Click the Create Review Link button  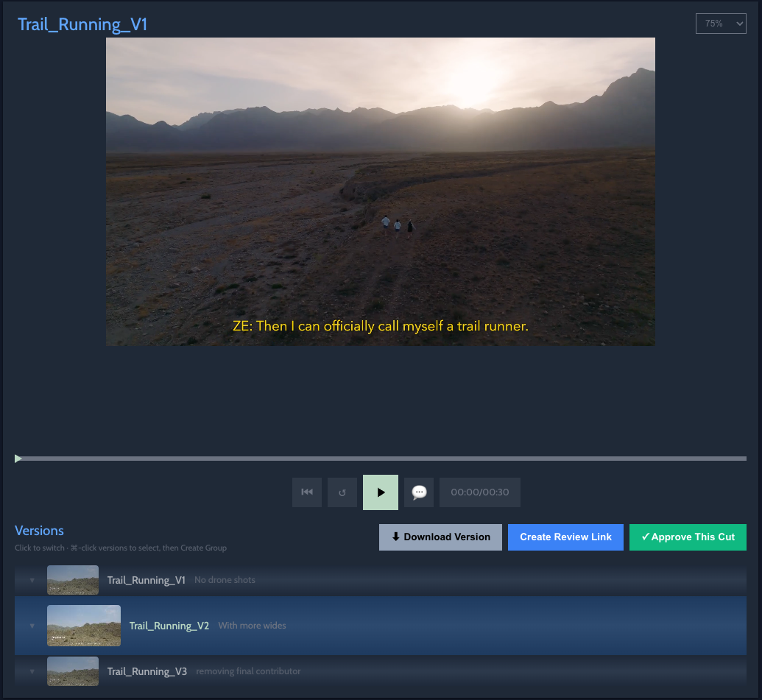pos(565,537)
